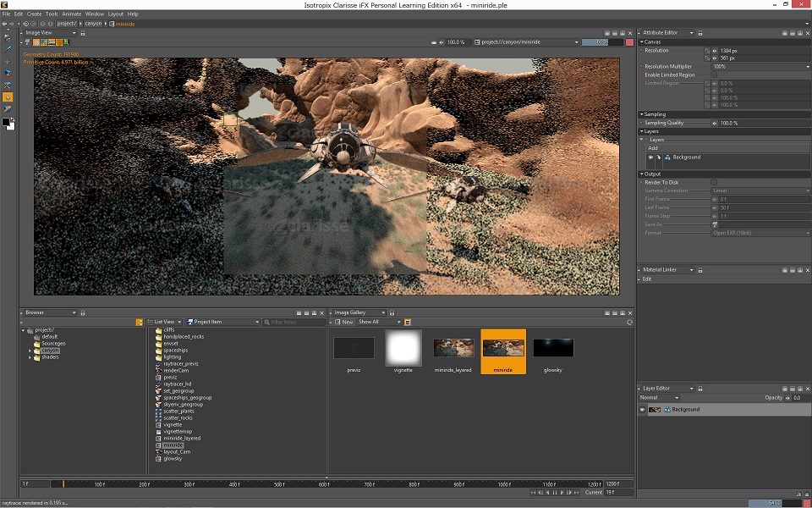
Task: Select the raytracer_hd item
Action: tap(177, 384)
